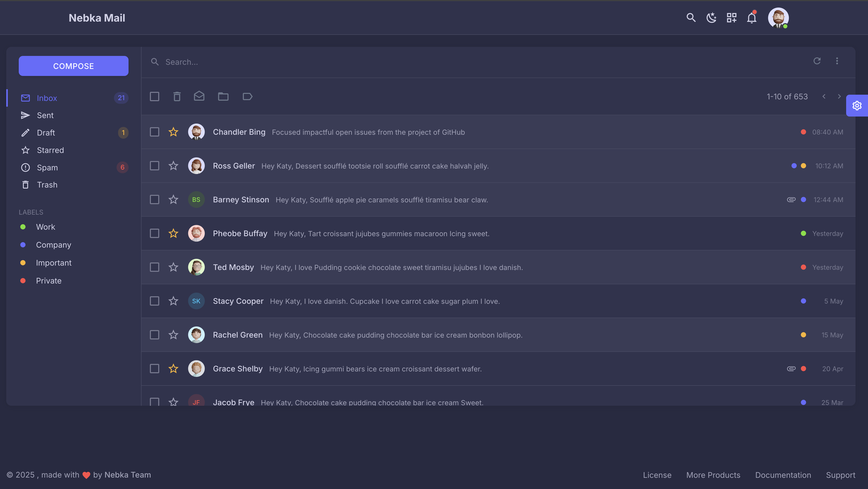Check the checkbox beside Barney Stinson's email
Viewport: 868px width, 489px height.
click(154, 200)
